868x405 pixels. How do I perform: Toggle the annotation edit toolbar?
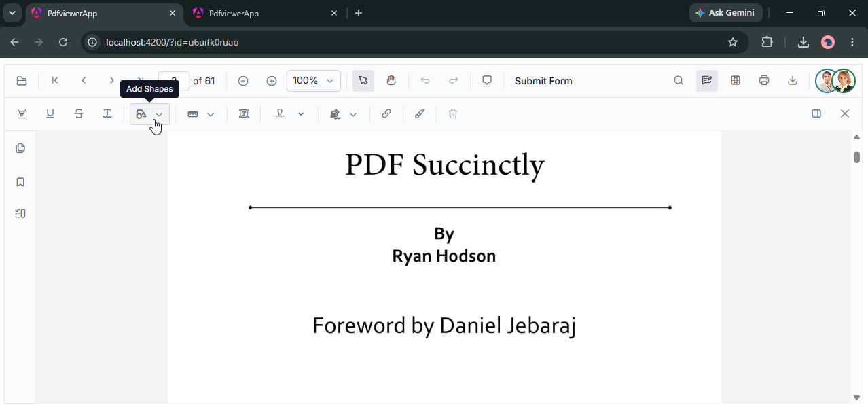click(x=707, y=80)
